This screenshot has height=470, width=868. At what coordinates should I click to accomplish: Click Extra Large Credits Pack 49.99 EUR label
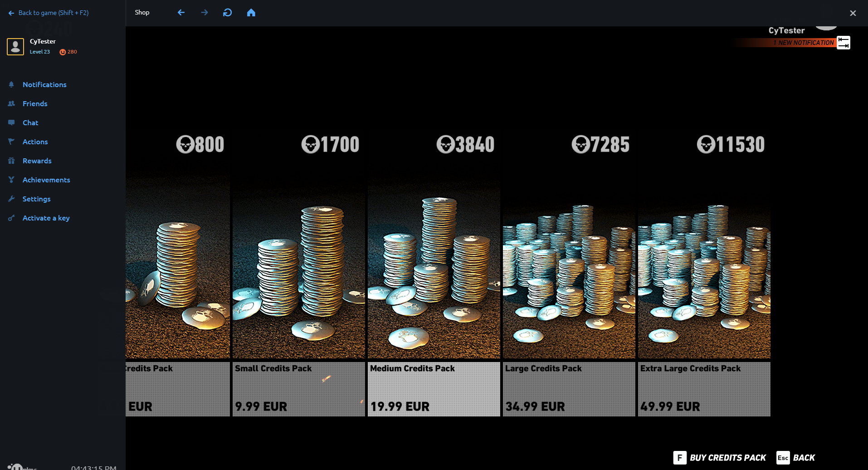704,389
